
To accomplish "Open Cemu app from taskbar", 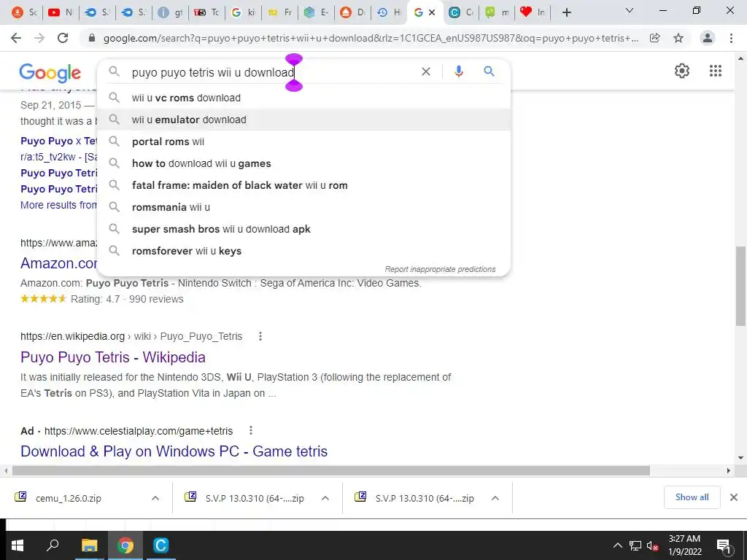I will click(x=160, y=545).
